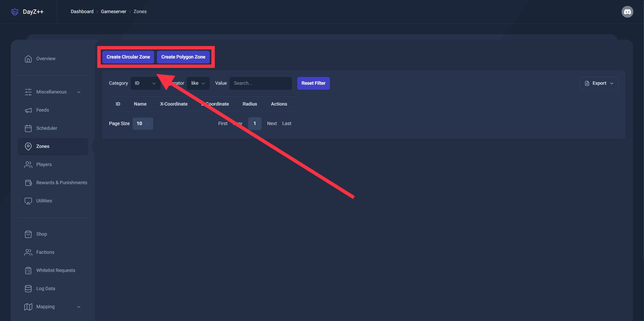The height and width of the screenshot is (321, 644).
Task: Open the Factions sidebar item
Action: click(45, 252)
